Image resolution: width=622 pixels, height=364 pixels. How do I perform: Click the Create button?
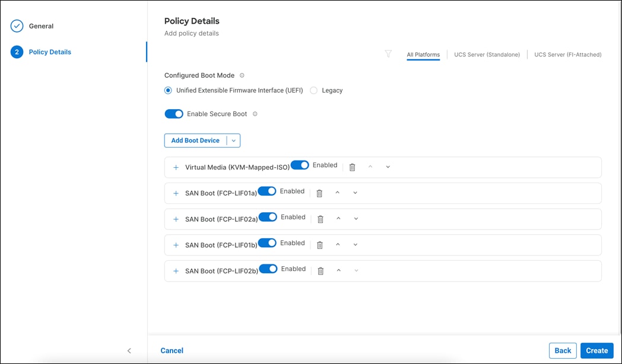pos(596,350)
